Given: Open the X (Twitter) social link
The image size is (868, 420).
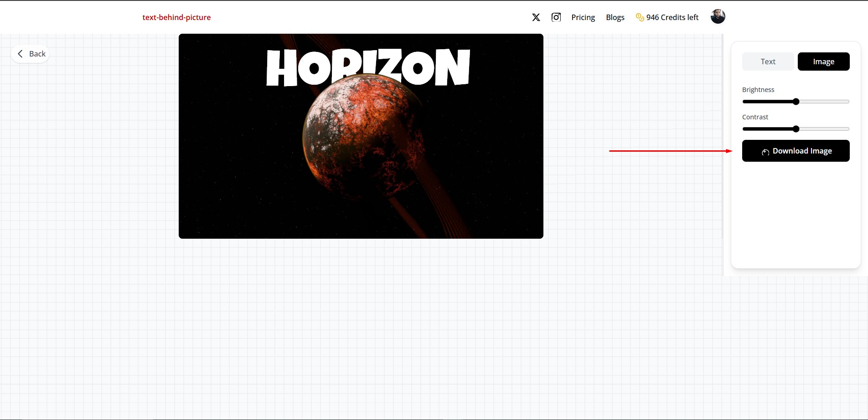Looking at the screenshot, I should click(536, 17).
